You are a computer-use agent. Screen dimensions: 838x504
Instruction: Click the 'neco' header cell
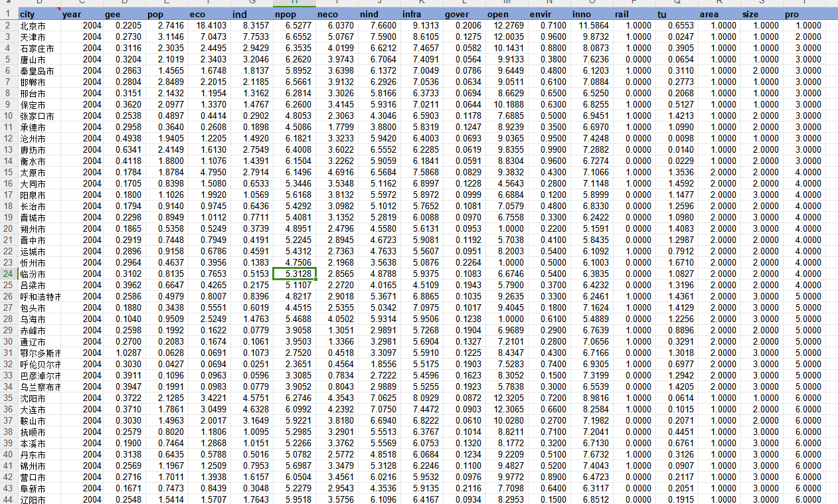click(337, 15)
